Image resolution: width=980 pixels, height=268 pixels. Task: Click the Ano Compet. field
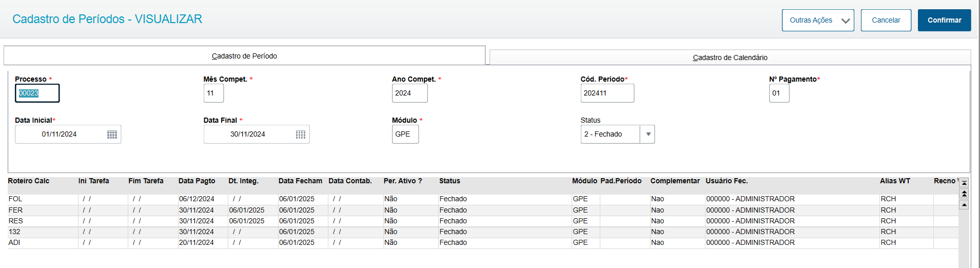click(x=409, y=93)
